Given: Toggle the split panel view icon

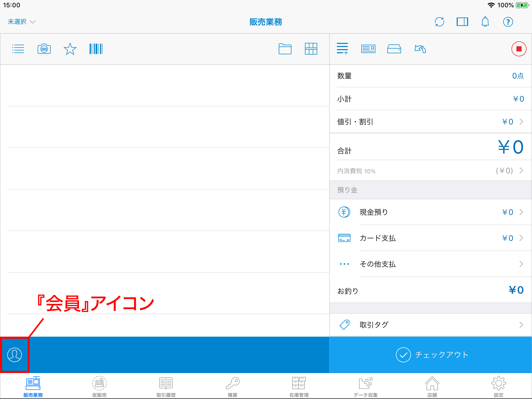Looking at the screenshot, I should tap(462, 22).
